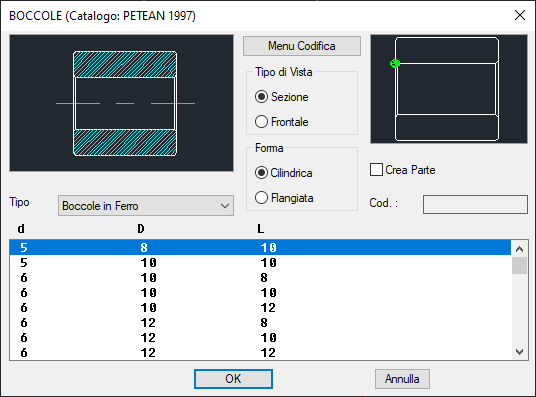Click the bushing section preview image
Image resolution: width=536 pixels, height=397 pixels.
[121, 103]
